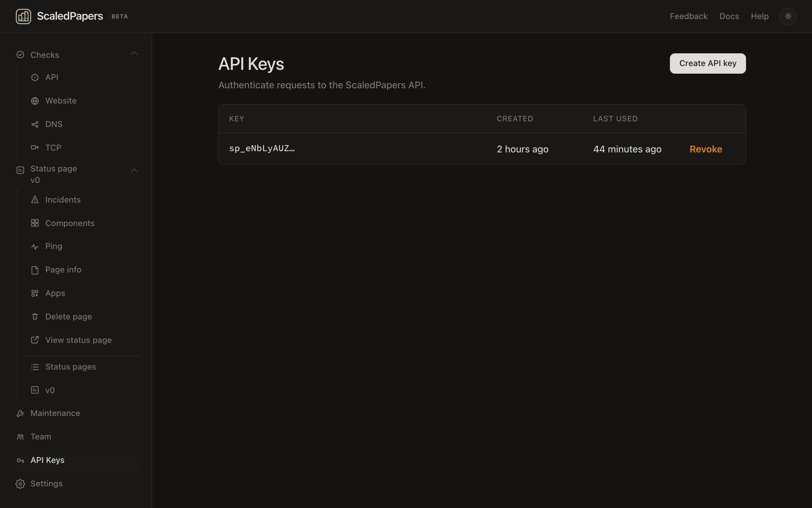Click the CREATED column header
The width and height of the screenshot is (812, 508).
515,119
